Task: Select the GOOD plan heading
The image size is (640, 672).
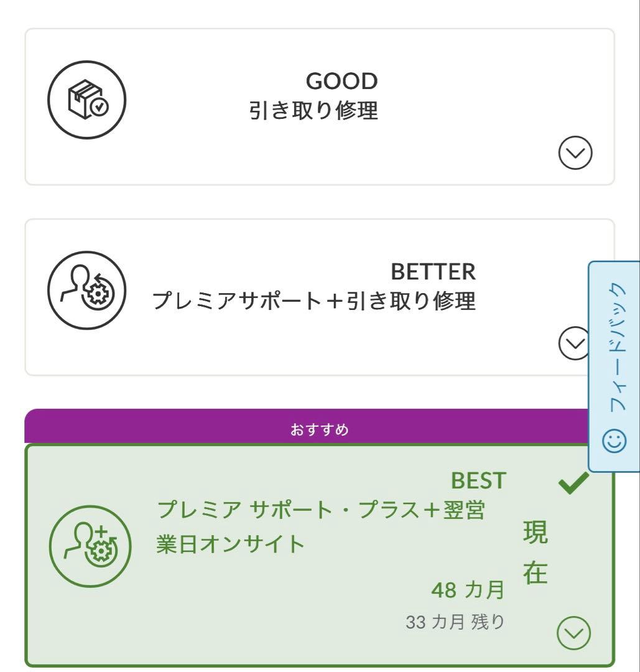Action: [341, 80]
